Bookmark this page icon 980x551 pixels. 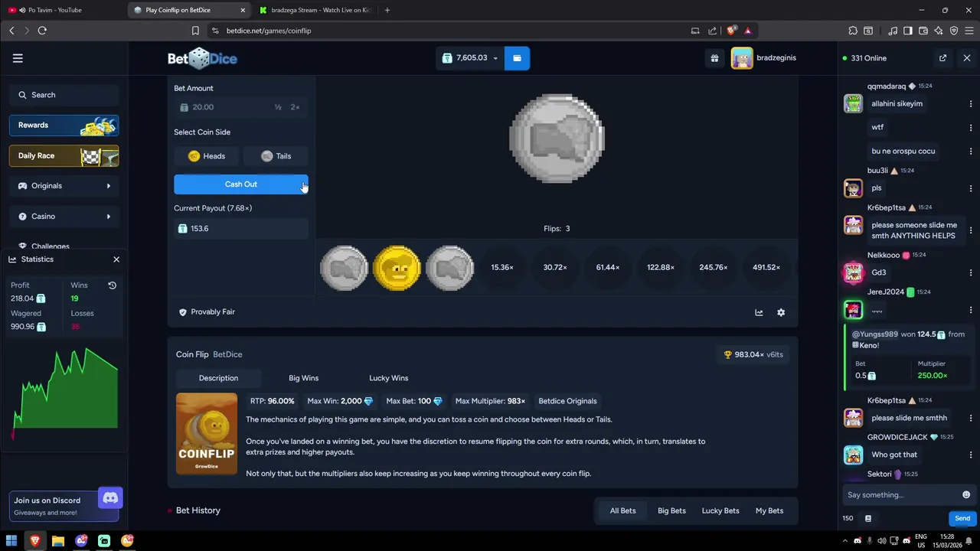coord(195,31)
